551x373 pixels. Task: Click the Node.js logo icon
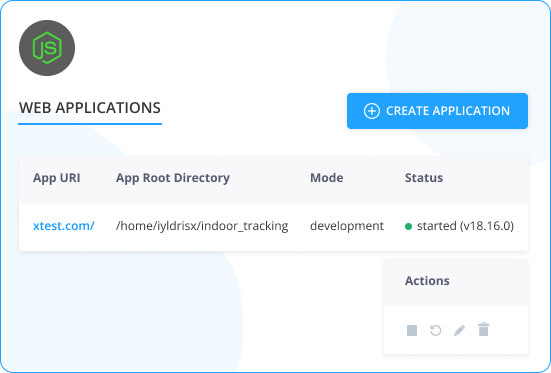(x=47, y=48)
